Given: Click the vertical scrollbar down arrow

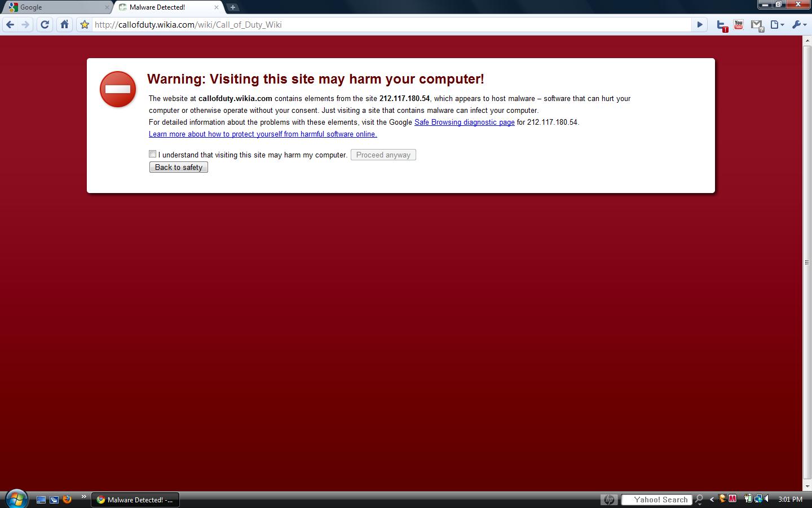Looking at the screenshot, I should pos(807,486).
